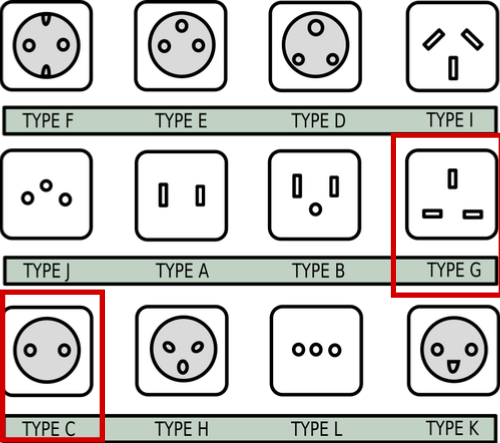Select the highlighted Type G socket
Screen dimensions: 500x443
(x=452, y=194)
